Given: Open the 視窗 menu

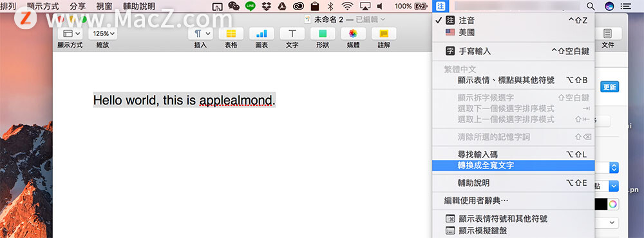Looking at the screenshot, I should (104, 6).
